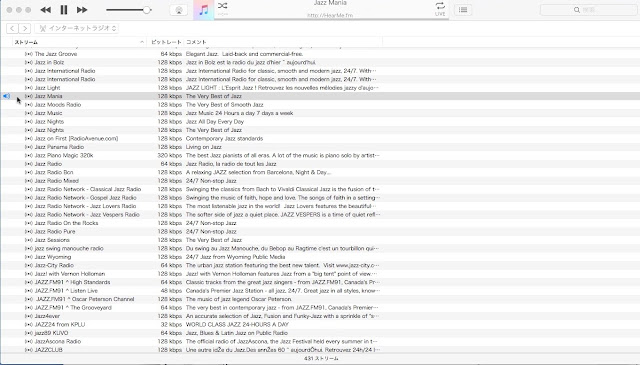The height and width of the screenshot is (365, 640).
Task: Click stream icon beside jazz89 KUVO
Action: point(29,333)
